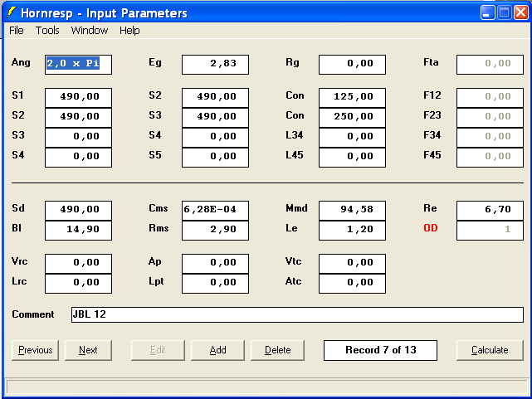This screenshot has height=399, width=532.
Task: Maximize the Hornresp window
Action: coord(503,12)
